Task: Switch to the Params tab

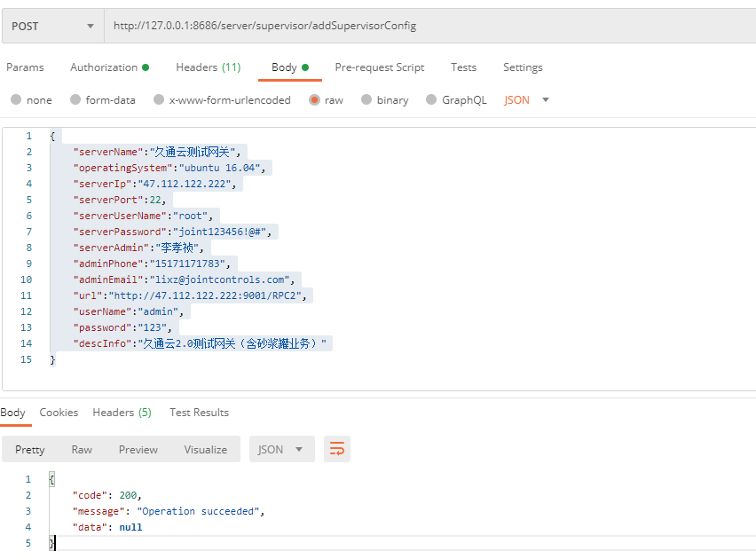Action: click(x=25, y=67)
